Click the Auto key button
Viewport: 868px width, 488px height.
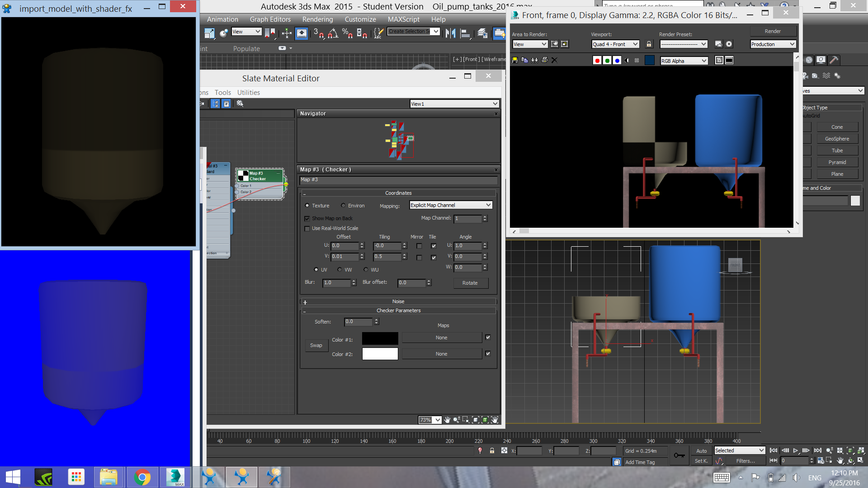[702, 451]
